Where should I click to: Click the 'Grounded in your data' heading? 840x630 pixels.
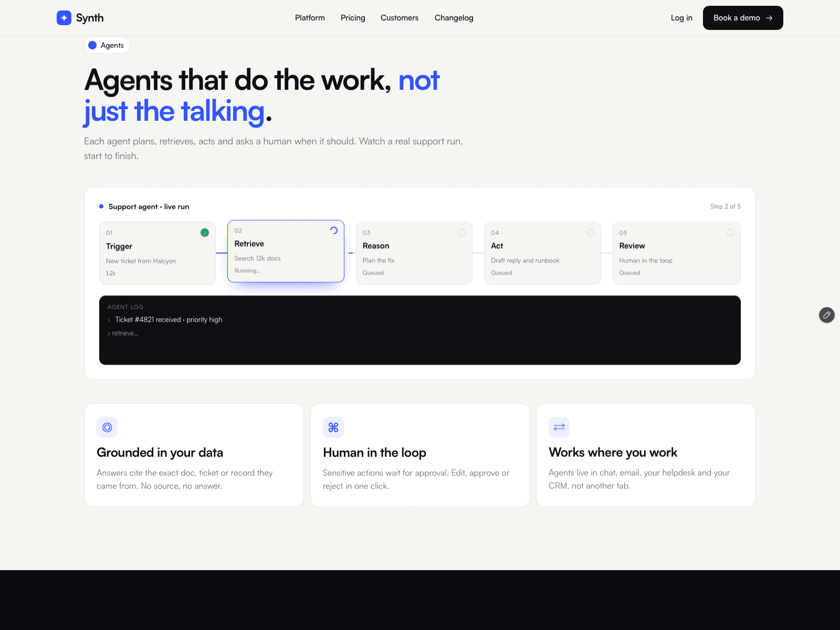click(x=160, y=453)
